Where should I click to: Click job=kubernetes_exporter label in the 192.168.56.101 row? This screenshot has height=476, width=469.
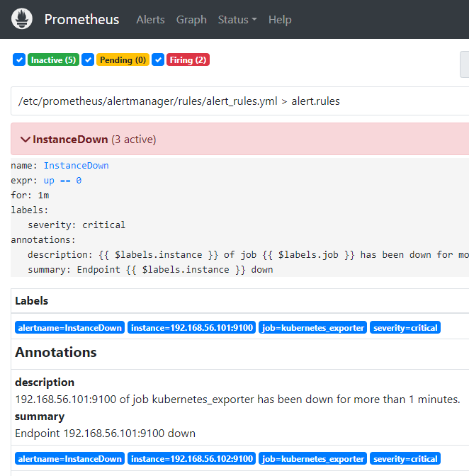[x=313, y=327]
